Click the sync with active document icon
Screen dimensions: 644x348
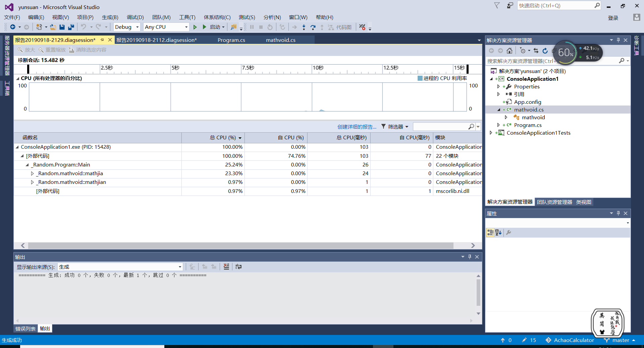[x=536, y=51]
